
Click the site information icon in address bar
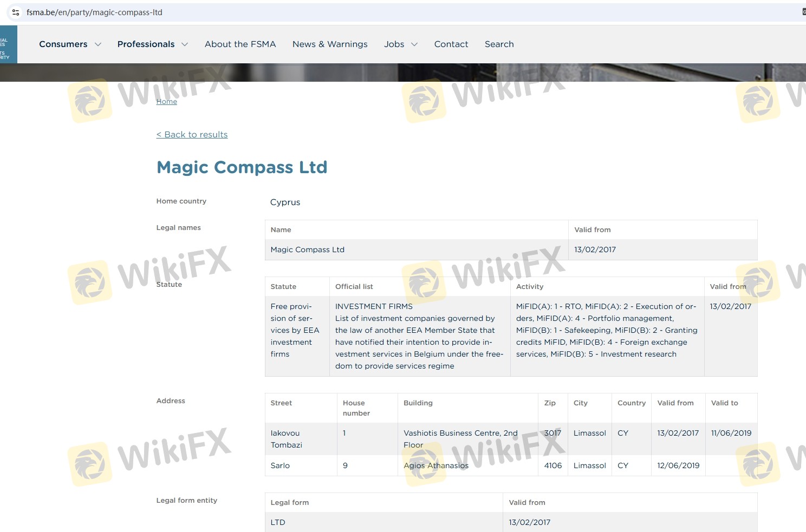tap(16, 12)
